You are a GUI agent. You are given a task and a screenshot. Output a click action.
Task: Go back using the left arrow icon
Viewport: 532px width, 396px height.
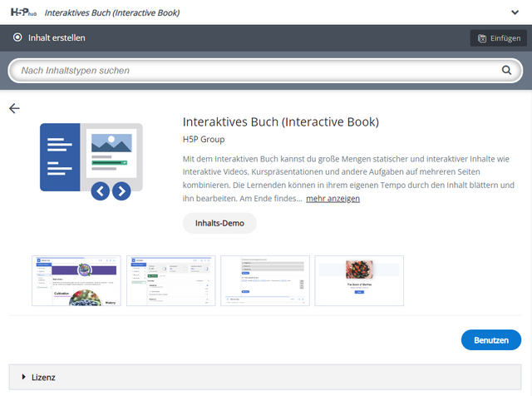14,108
